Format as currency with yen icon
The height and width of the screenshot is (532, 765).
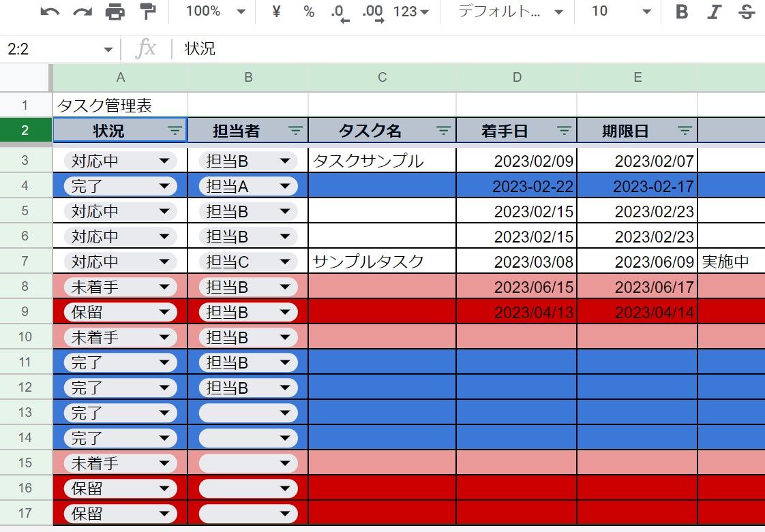(276, 11)
